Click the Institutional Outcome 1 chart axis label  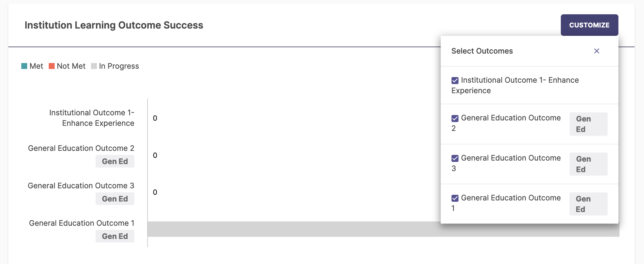[x=92, y=118]
